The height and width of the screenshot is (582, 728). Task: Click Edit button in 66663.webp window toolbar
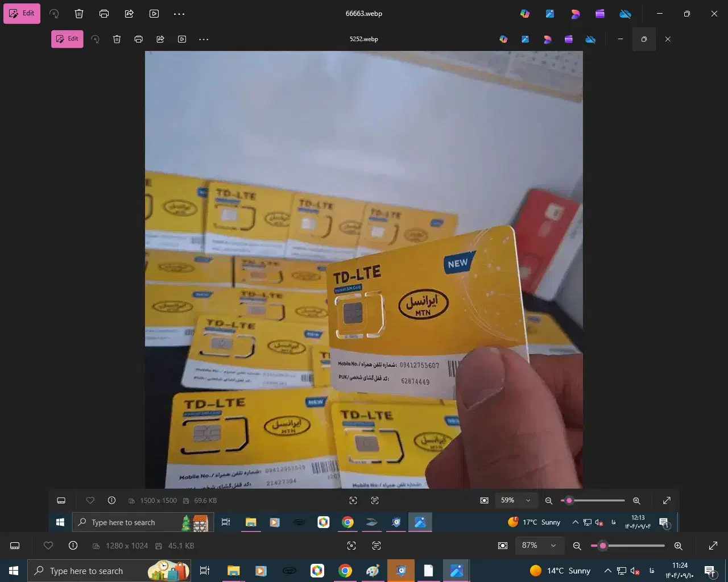pos(22,14)
